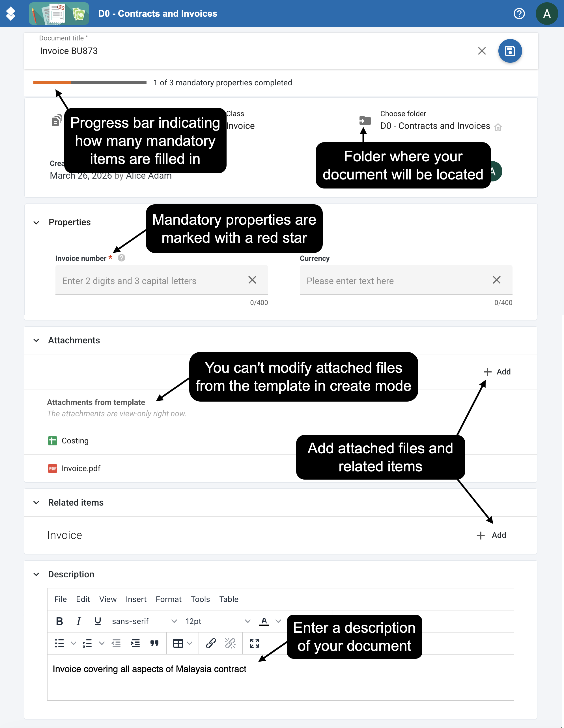Open the Format menu
564x728 pixels.
click(x=168, y=599)
